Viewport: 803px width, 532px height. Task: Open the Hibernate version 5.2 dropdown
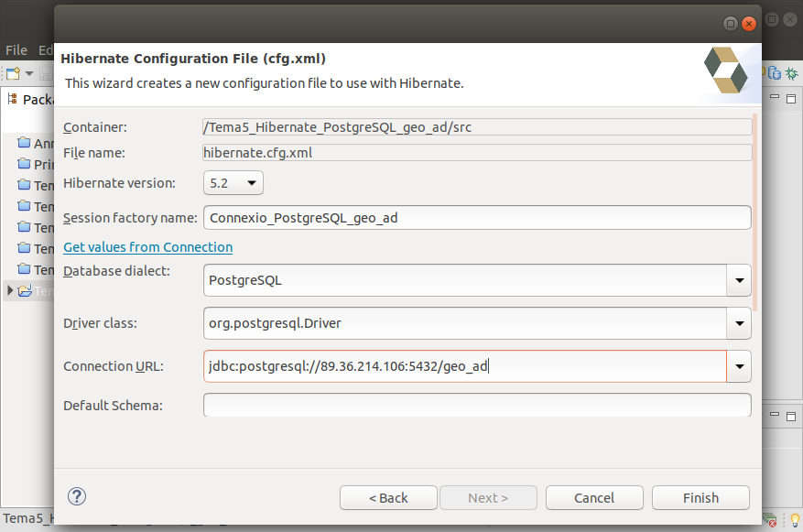[x=233, y=183]
